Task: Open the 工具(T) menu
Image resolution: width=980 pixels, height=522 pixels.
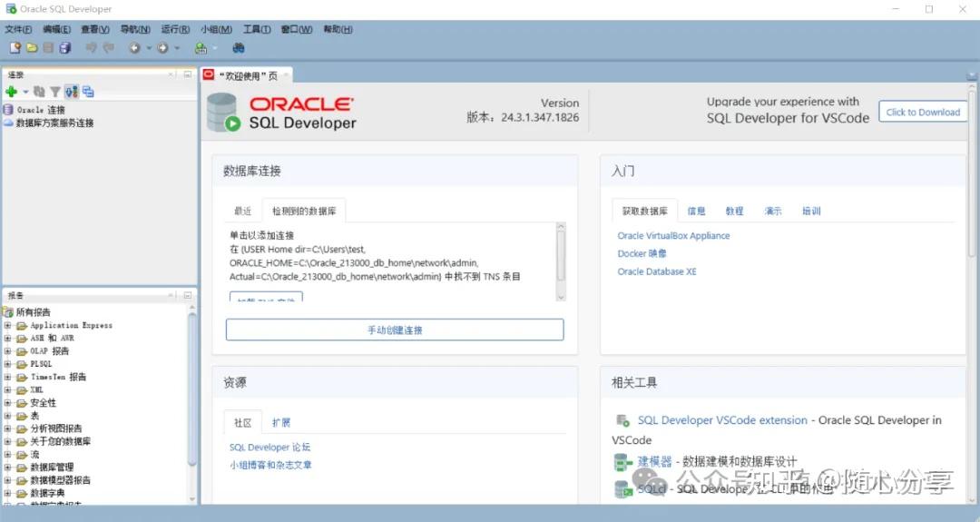Action: (257, 29)
